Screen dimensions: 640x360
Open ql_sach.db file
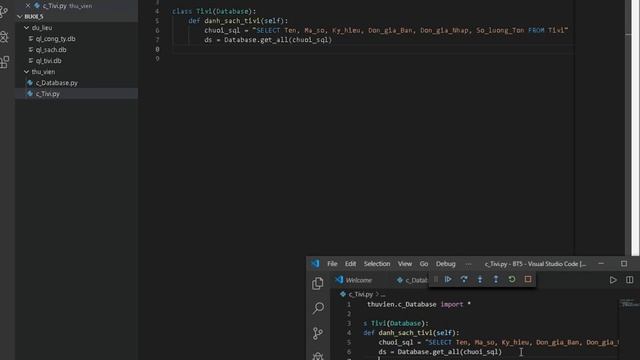(x=51, y=50)
